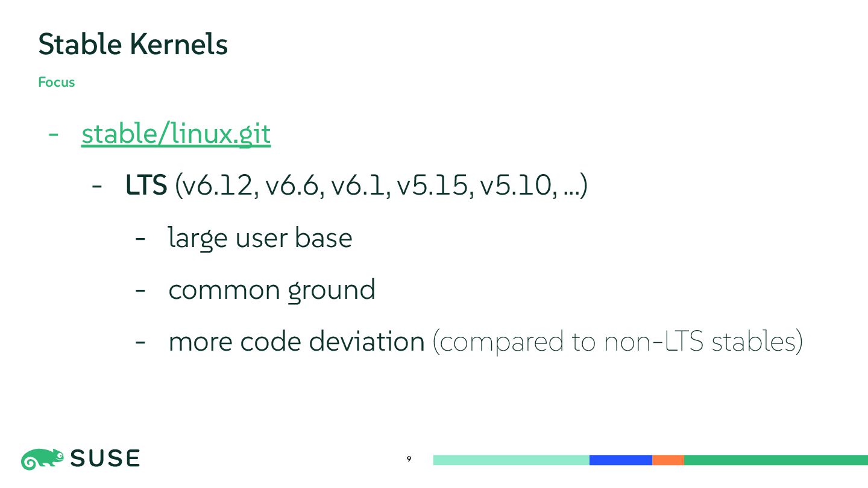
Task: Click the dark green progress bar segment
Action: coord(776,460)
